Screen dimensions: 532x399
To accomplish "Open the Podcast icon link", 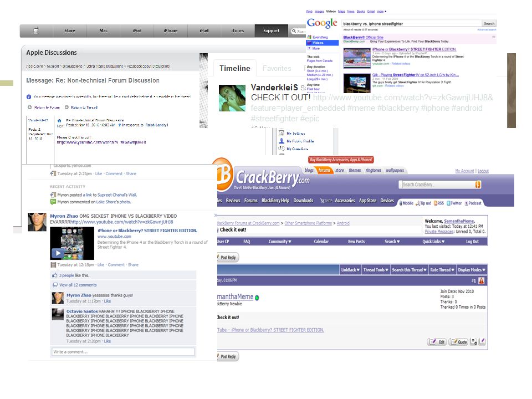I will (473, 203).
